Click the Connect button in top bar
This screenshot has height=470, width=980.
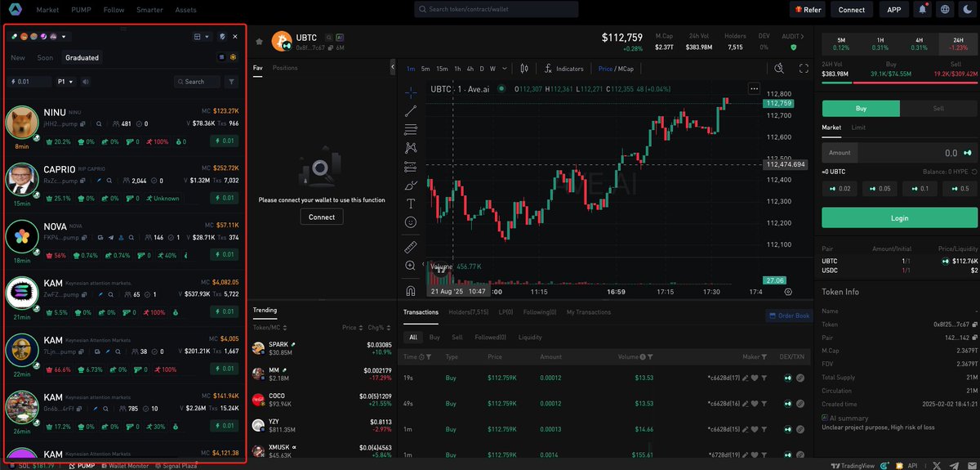(x=852, y=10)
